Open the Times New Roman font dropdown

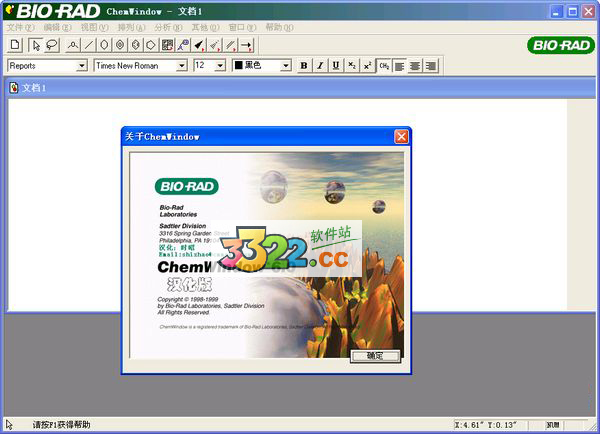coord(181,66)
